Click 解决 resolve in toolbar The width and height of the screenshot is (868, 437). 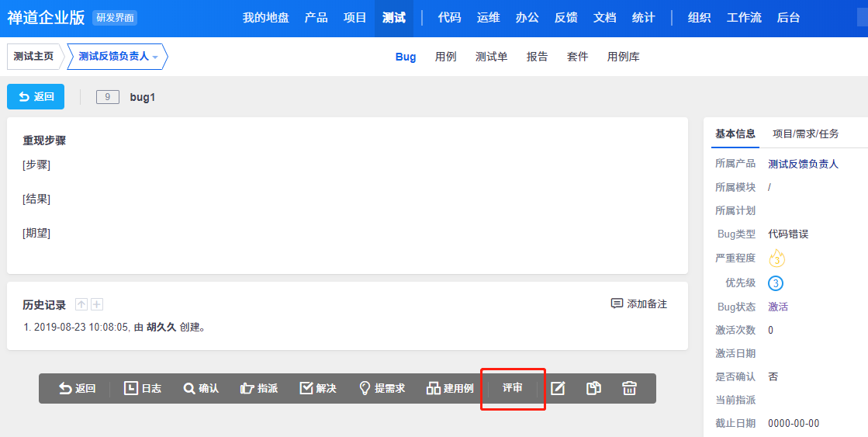318,388
